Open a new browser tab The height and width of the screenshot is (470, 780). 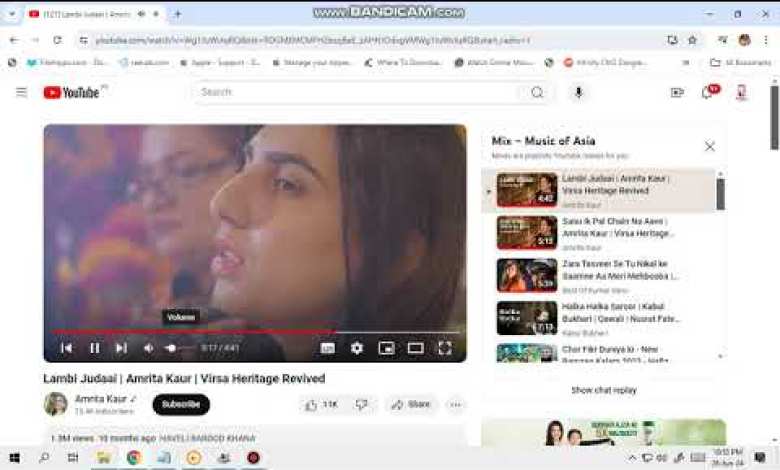(178, 14)
